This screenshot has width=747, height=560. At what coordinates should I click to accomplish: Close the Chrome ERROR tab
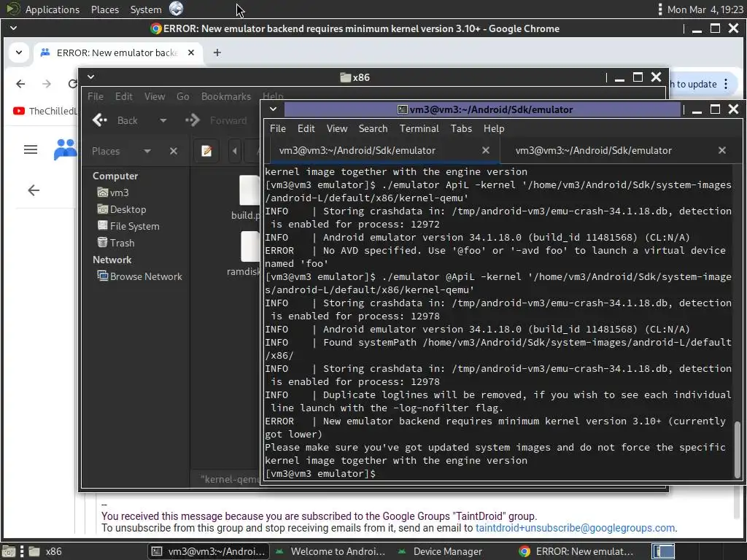(191, 52)
